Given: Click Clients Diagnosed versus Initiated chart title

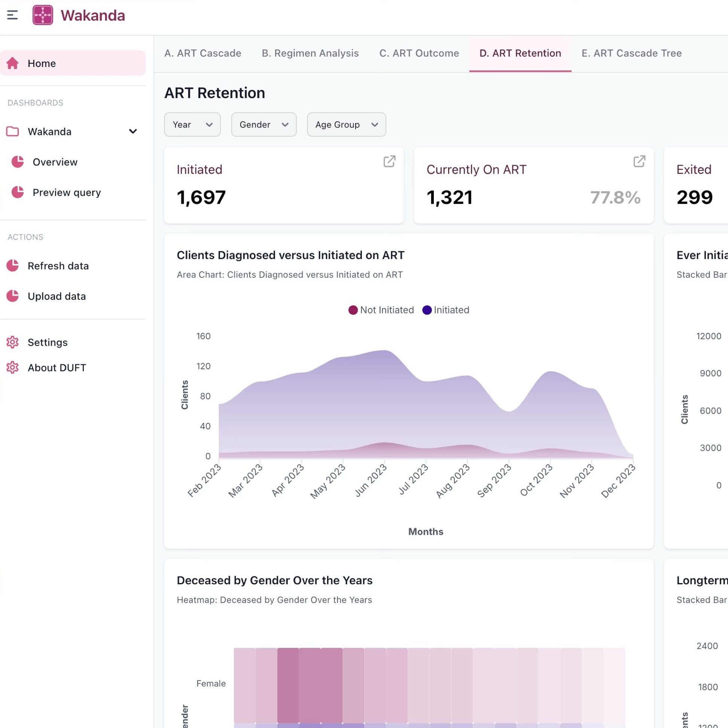Looking at the screenshot, I should tap(290, 255).
